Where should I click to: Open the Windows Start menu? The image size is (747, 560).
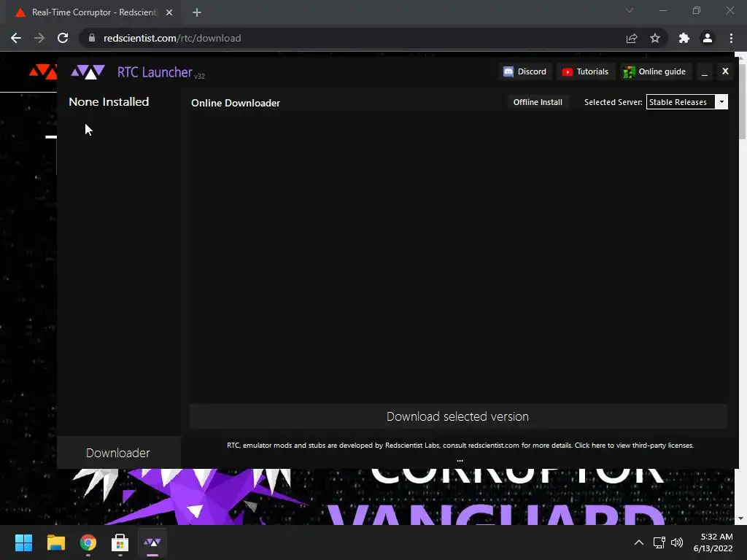coord(23,542)
